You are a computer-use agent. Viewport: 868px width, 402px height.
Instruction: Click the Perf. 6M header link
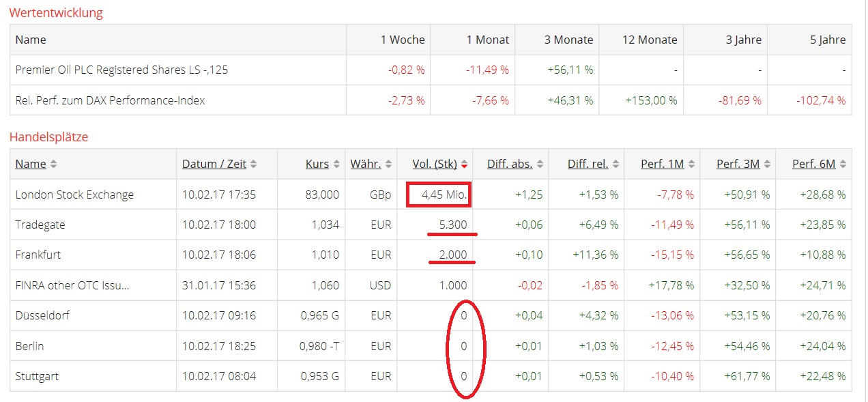click(813, 164)
